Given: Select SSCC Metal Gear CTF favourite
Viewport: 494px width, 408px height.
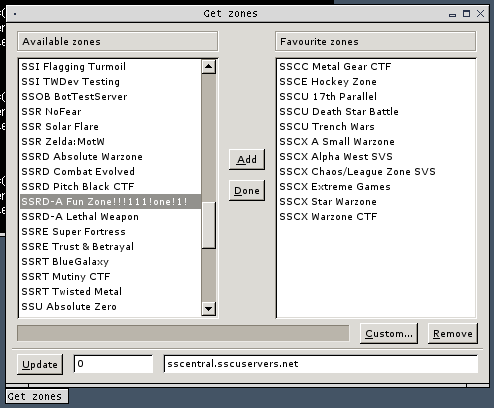Looking at the screenshot, I should (376, 67).
